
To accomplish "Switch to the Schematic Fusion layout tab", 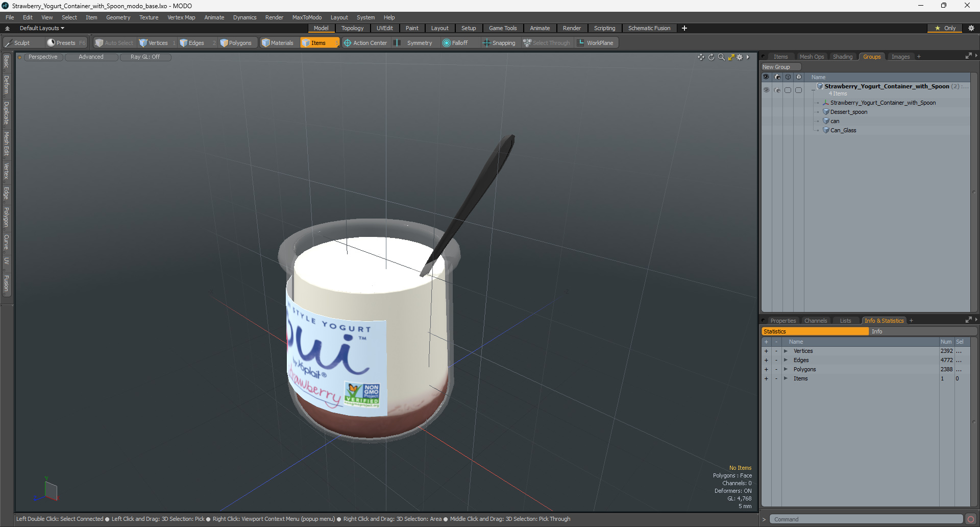I will pyautogui.click(x=649, y=28).
